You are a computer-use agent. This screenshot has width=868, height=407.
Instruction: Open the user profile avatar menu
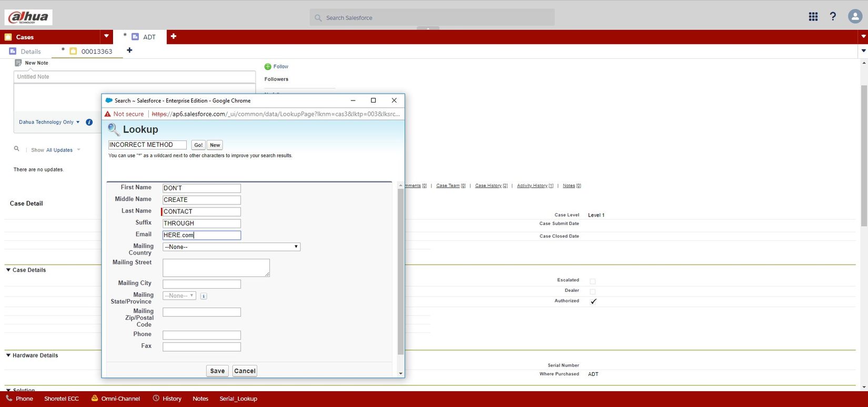(855, 17)
